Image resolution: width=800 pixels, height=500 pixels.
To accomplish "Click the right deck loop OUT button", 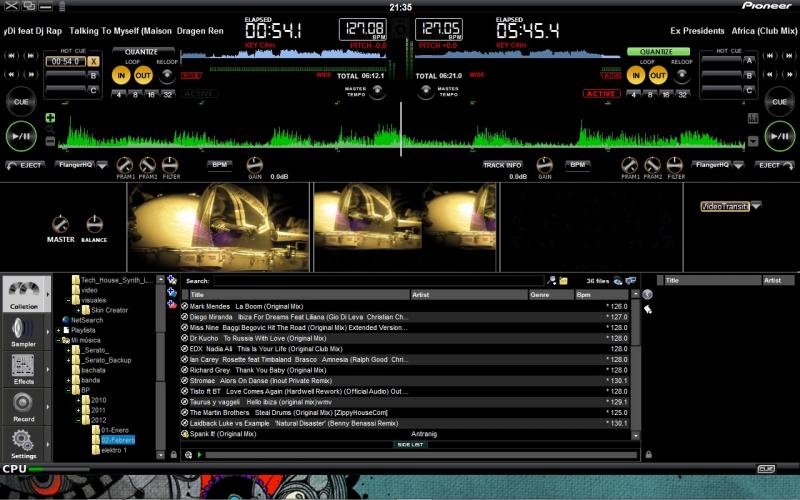I will 658,75.
